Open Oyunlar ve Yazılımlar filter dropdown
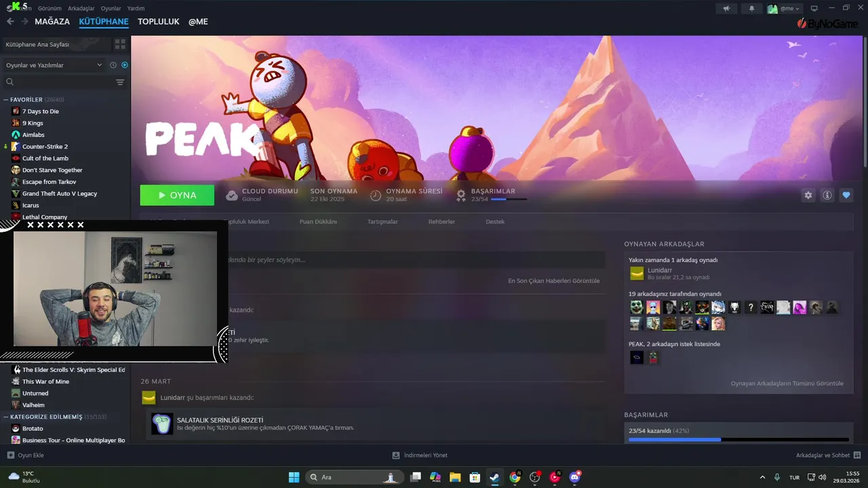This screenshot has height=488, width=868. point(54,65)
